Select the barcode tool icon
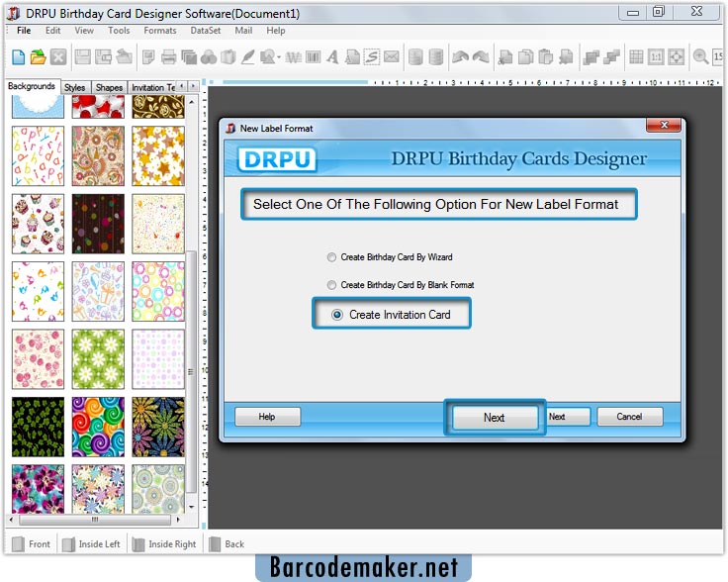This screenshot has width=728, height=582. (x=313, y=57)
